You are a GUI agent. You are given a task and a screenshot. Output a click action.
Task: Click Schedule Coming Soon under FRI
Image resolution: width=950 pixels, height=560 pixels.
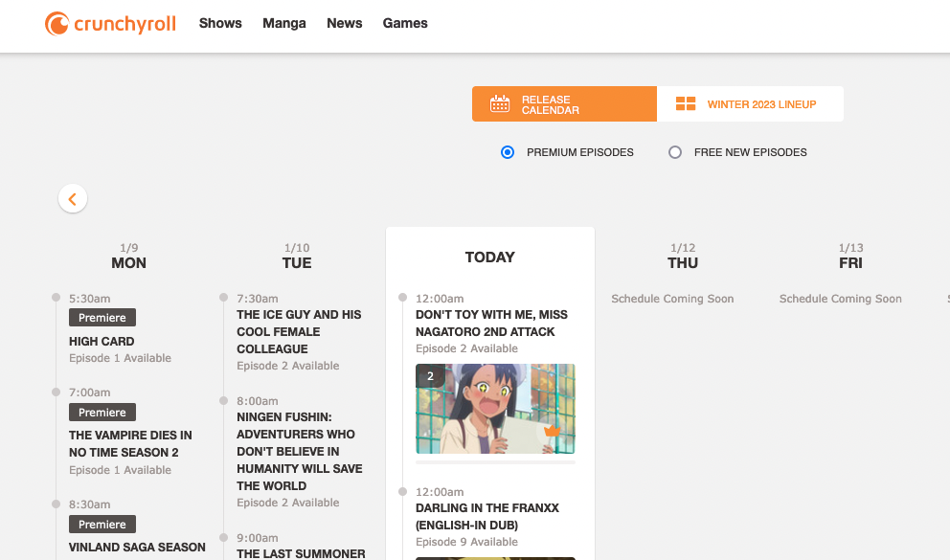tap(840, 299)
